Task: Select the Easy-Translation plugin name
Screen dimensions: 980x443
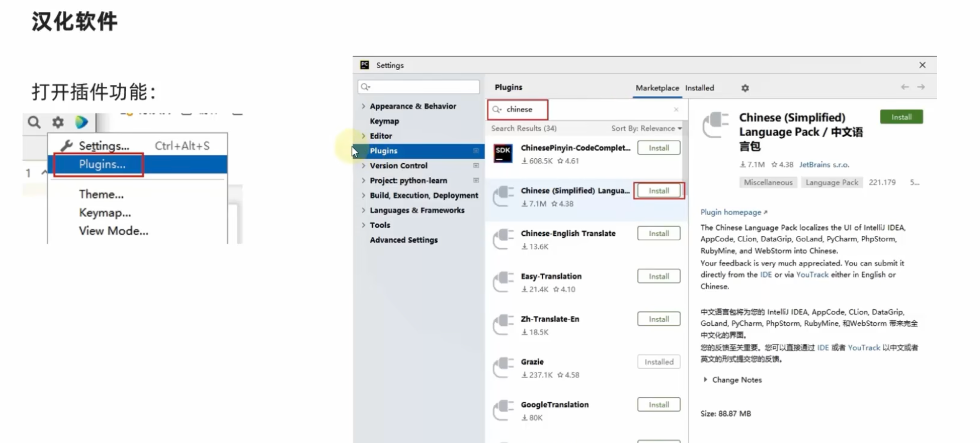Action: [551, 276]
